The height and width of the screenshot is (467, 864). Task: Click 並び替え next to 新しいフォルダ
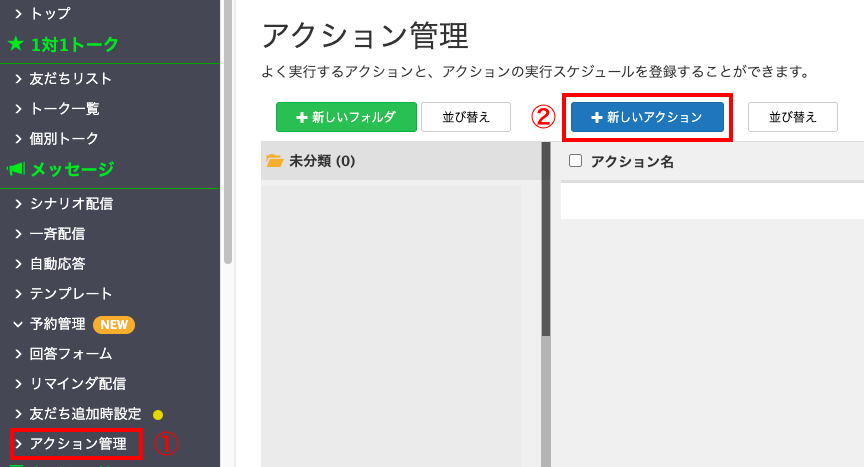(x=466, y=117)
